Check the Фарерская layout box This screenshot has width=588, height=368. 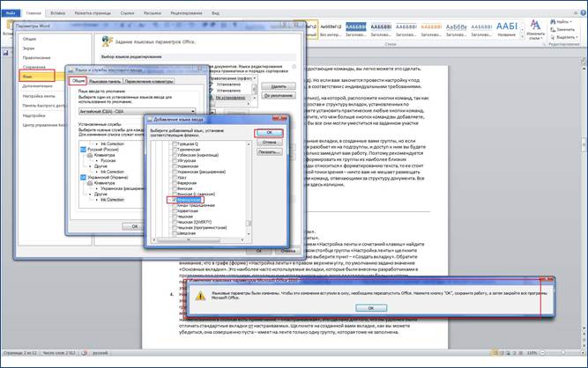pyautogui.click(x=175, y=183)
